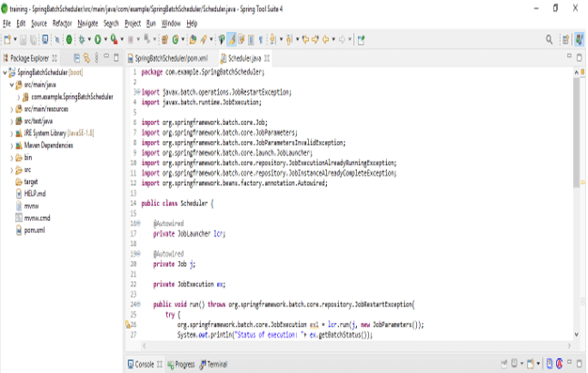Expand the JRE System Library node

pyautogui.click(x=11, y=133)
